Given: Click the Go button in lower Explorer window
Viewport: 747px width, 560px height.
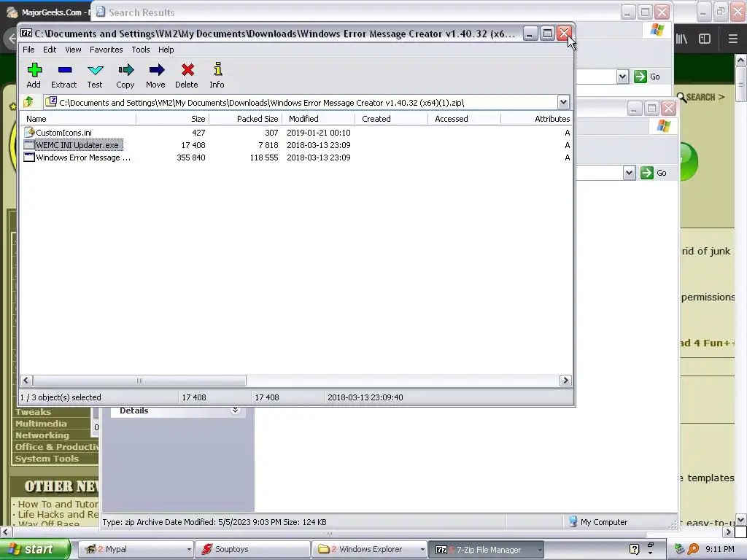Looking at the screenshot, I should tap(654, 173).
